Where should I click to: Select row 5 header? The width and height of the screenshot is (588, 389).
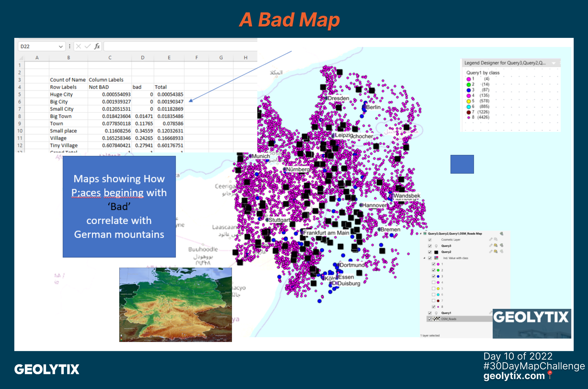20,94
